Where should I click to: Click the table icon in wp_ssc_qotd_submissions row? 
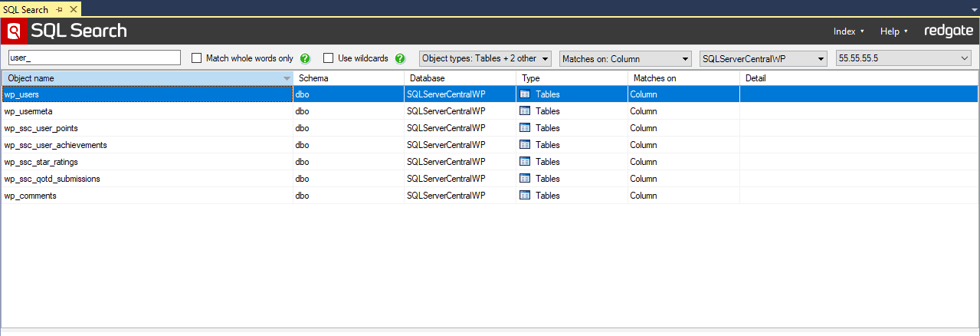[525, 179]
